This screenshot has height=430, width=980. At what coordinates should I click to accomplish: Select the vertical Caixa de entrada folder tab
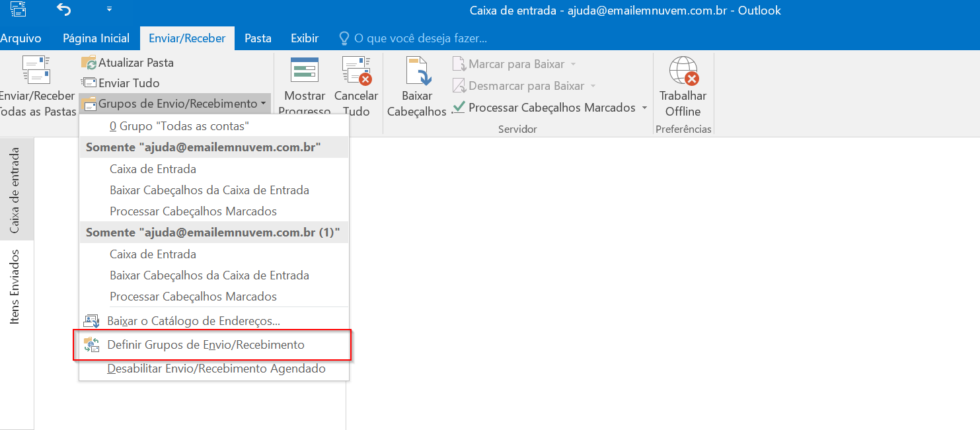16,191
